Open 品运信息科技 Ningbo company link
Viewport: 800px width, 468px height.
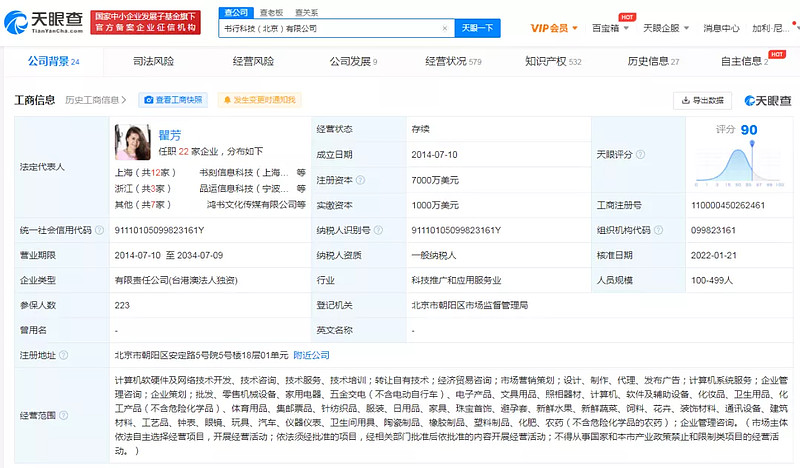244,188
